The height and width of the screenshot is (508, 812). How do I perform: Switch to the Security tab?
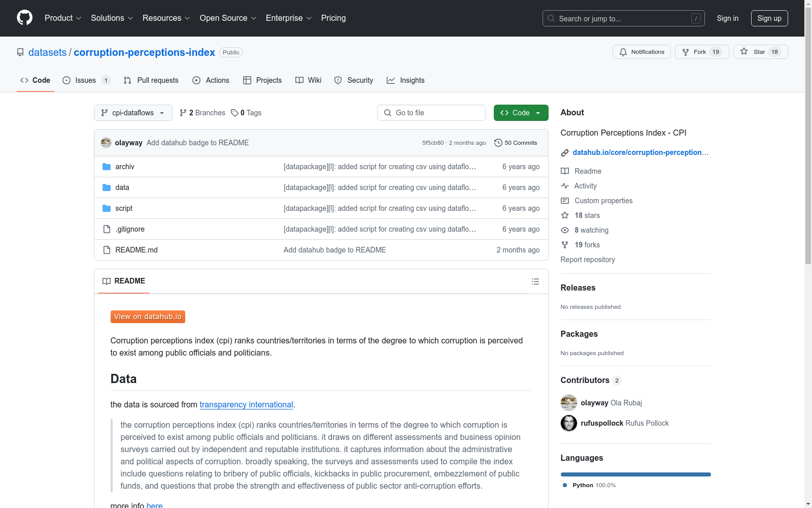click(354, 80)
